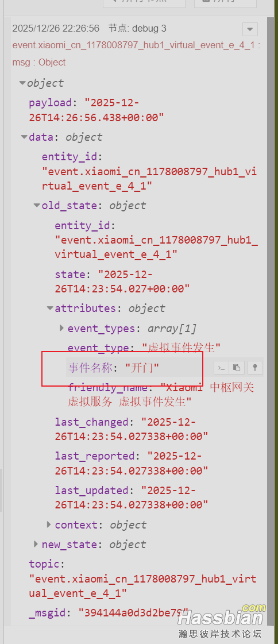
Task: Select the old_state state value
Action: 122,281
